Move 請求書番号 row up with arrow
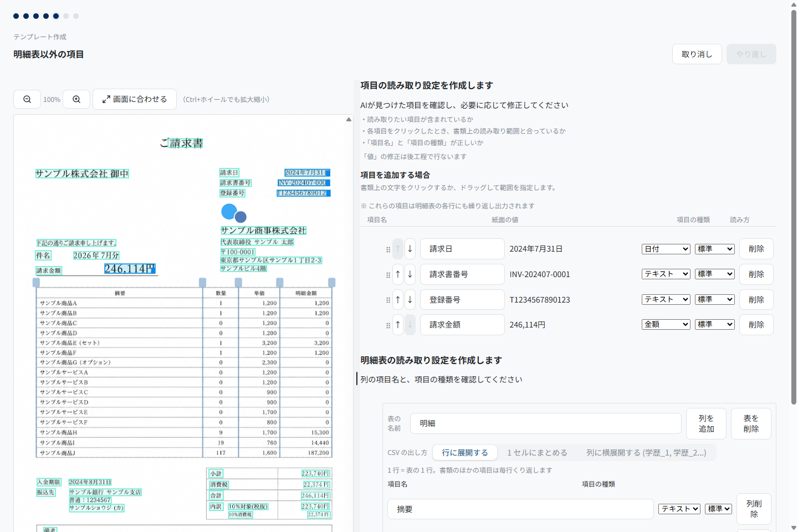 coord(398,274)
